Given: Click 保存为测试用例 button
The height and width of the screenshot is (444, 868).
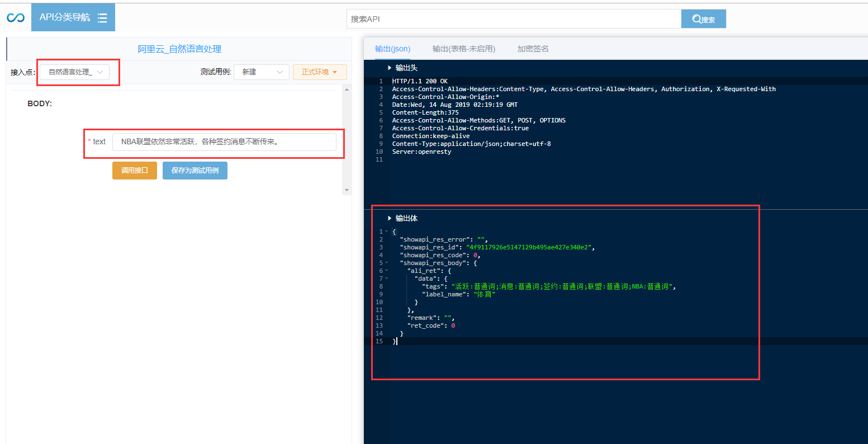Looking at the screenshot, I should 195,171.
